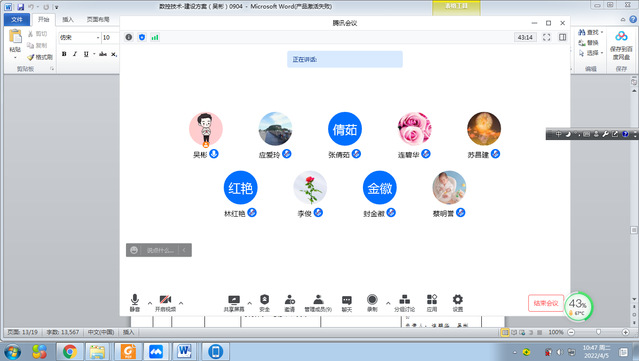Expand video options arrow beside camera
Image resolution: width=639 pixels, height=361 pixels.
[x=181, y=303]
